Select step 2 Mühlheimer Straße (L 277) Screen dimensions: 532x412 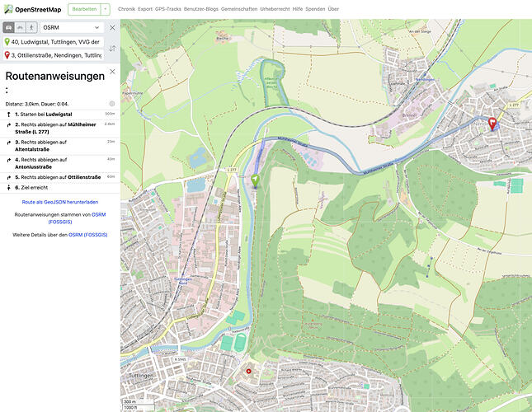click(x=59, y=129)
